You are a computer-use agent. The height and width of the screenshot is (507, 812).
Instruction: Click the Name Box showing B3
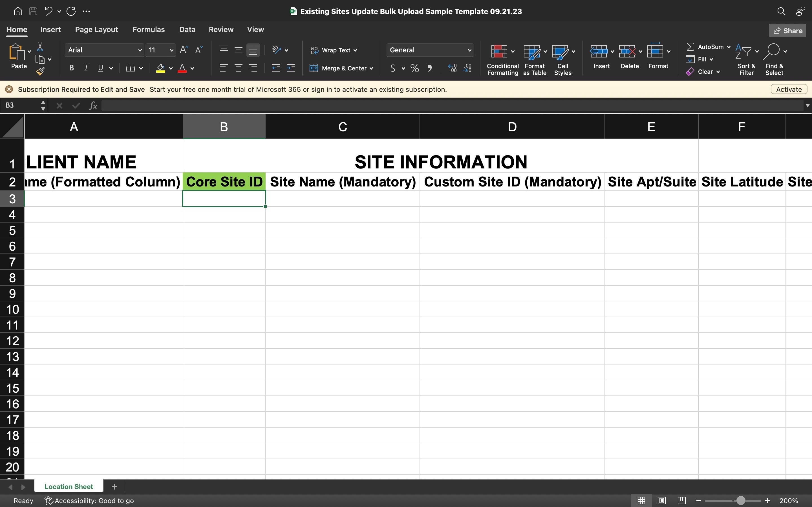pyautogui.click(x=20, y=106)
